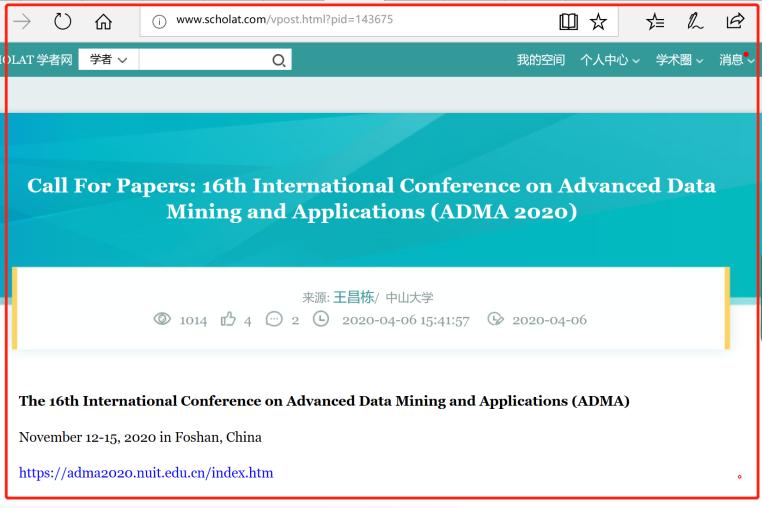762x508 pixels.
Task: Open the adma2020.nuit.edu.cn link
Action: coord(146,472)
